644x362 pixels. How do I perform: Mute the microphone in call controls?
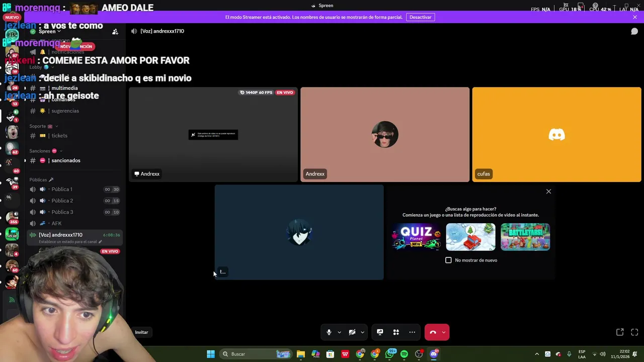click(329, 332)
